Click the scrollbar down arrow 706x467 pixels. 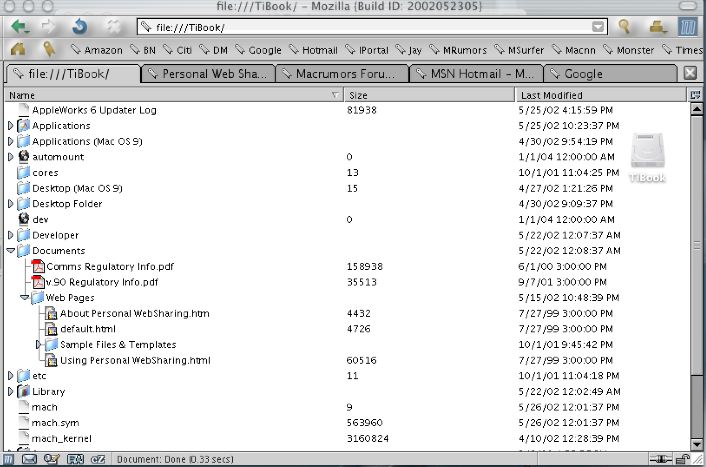696,444
